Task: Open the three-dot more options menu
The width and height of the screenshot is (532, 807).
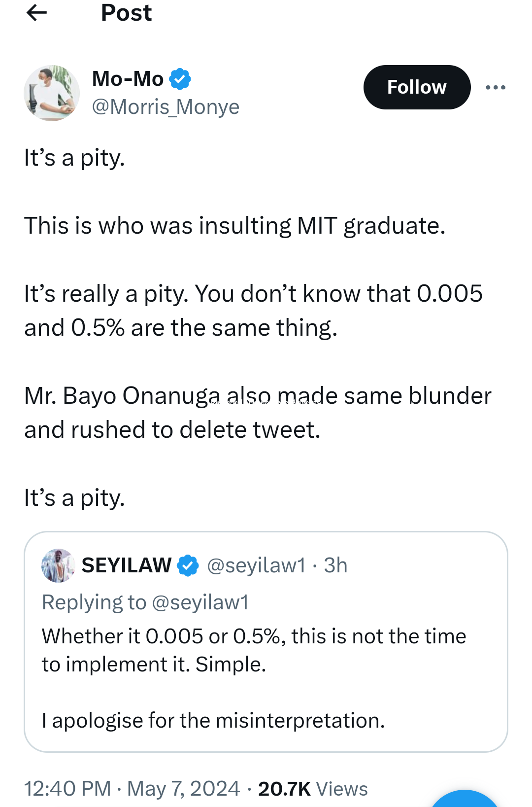Action: [495, 87]
